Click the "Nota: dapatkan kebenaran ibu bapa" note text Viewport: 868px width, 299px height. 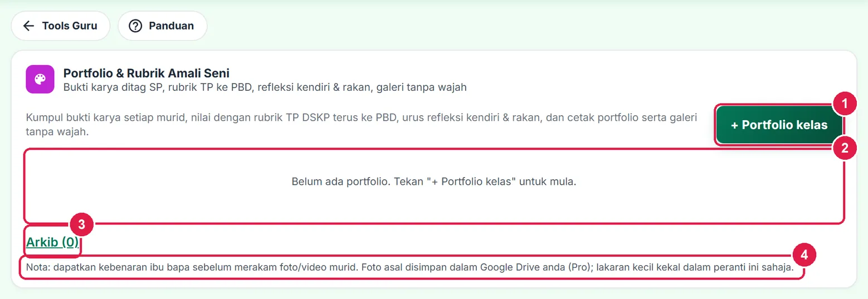pos(409,267)
